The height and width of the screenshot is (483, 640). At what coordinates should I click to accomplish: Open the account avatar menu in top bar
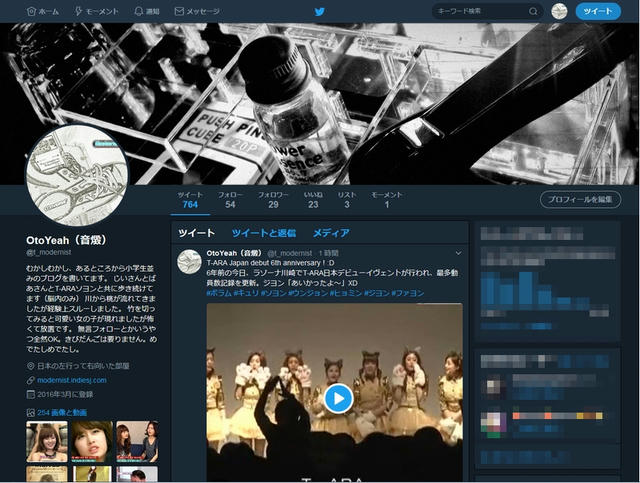coord(559,11)
